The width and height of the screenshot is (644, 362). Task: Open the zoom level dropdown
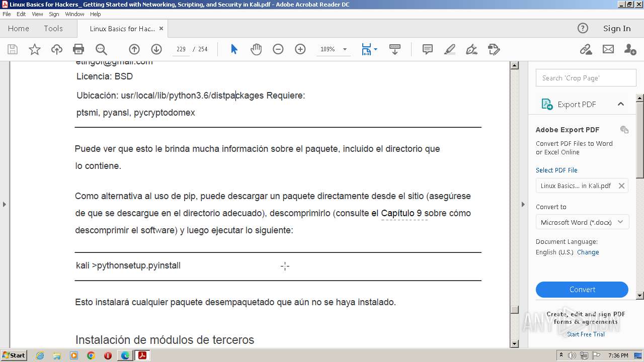coord(345,49)
